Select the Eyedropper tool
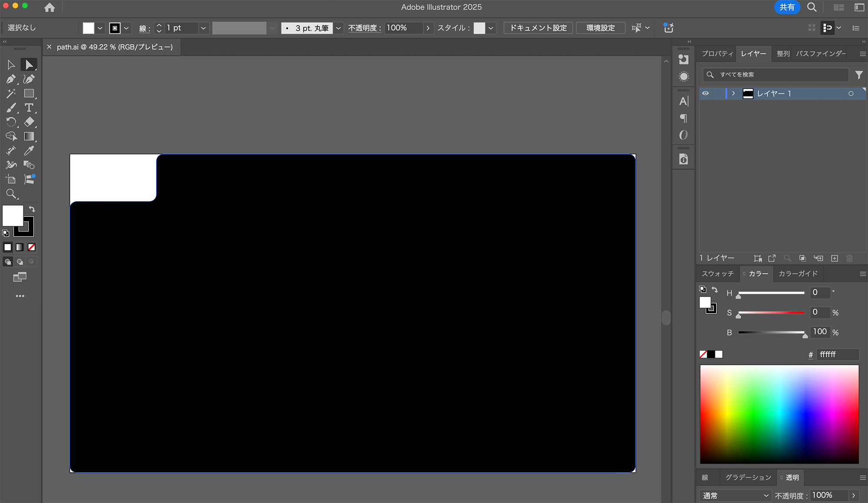This screenshot has height=503, width=868. click(29, 151)
